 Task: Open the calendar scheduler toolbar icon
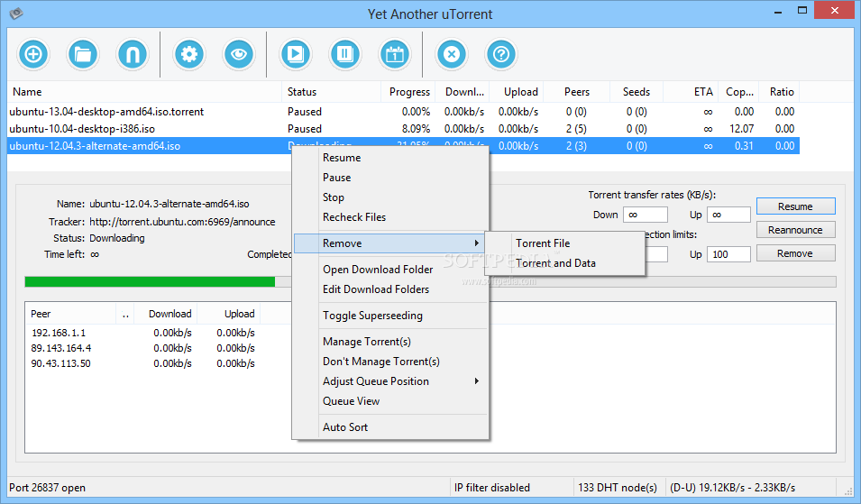[395, 54]
